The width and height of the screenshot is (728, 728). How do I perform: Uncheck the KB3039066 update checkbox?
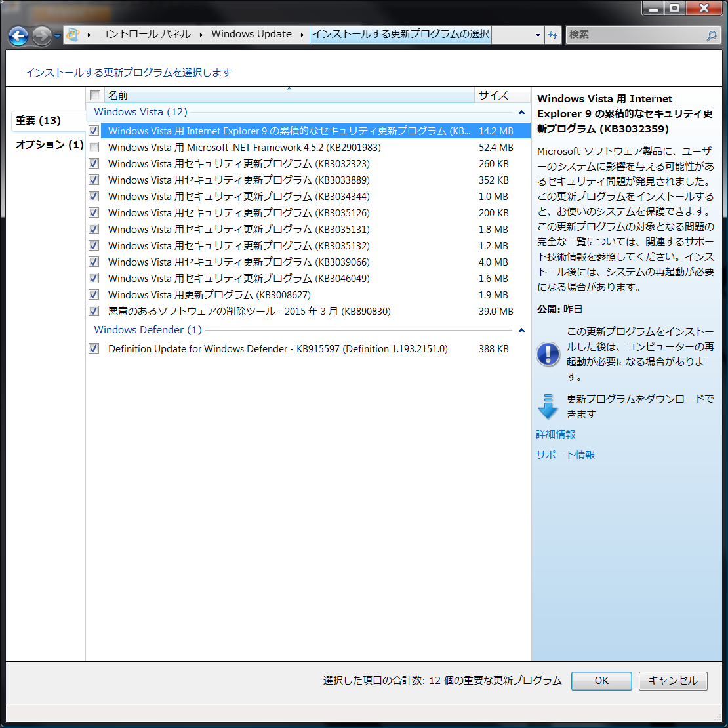click(94, 262)
